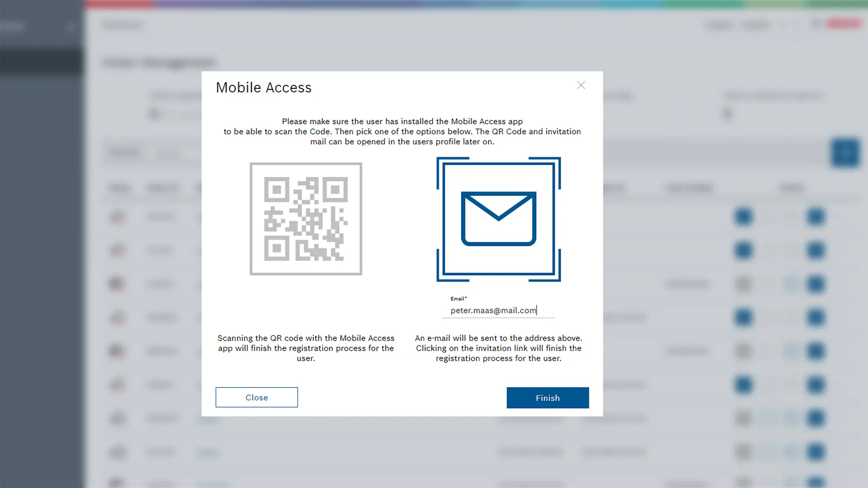
Task: Click the QR code scanning description text
Action: pyautogui.click(x=306, y=348)
